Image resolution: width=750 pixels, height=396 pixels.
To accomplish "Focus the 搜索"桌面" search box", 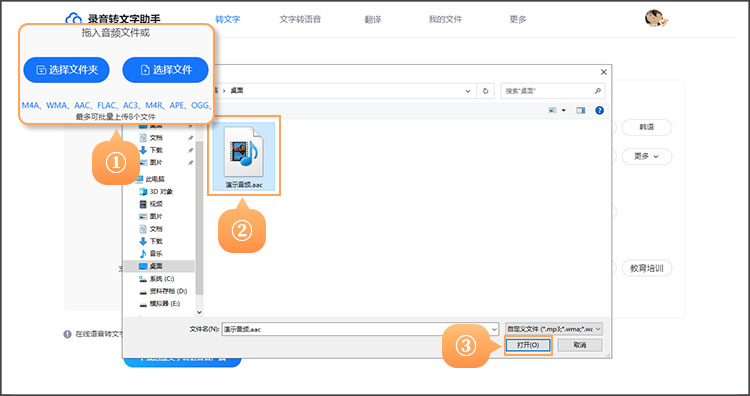I will (x=552, y=91).
